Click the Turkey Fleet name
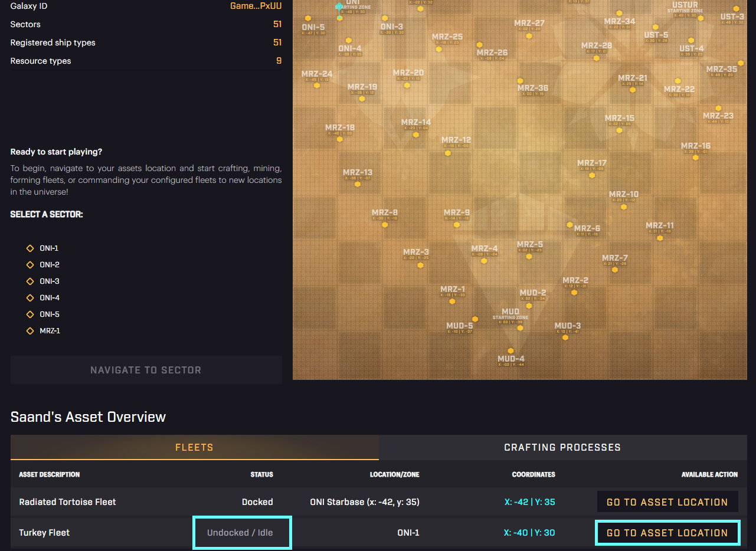The height and width of the screenshot is (551, 756). pos(44,533)
